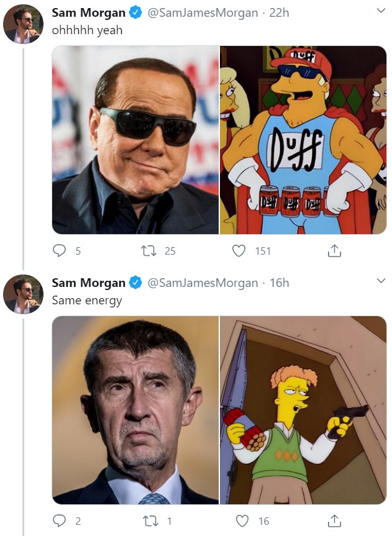Reply to the "Same energy" tweet
This screenshot has height=536, width=392.
tap(60, 521)
